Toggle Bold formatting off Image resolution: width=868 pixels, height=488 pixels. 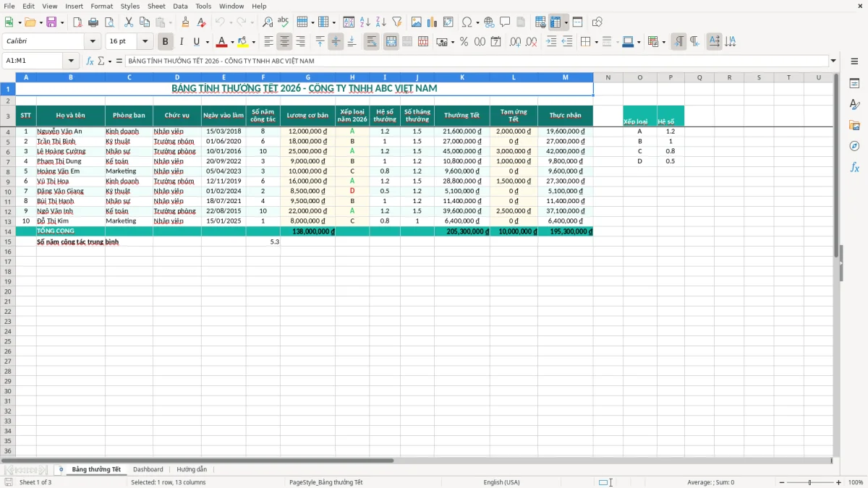point(165,42)
